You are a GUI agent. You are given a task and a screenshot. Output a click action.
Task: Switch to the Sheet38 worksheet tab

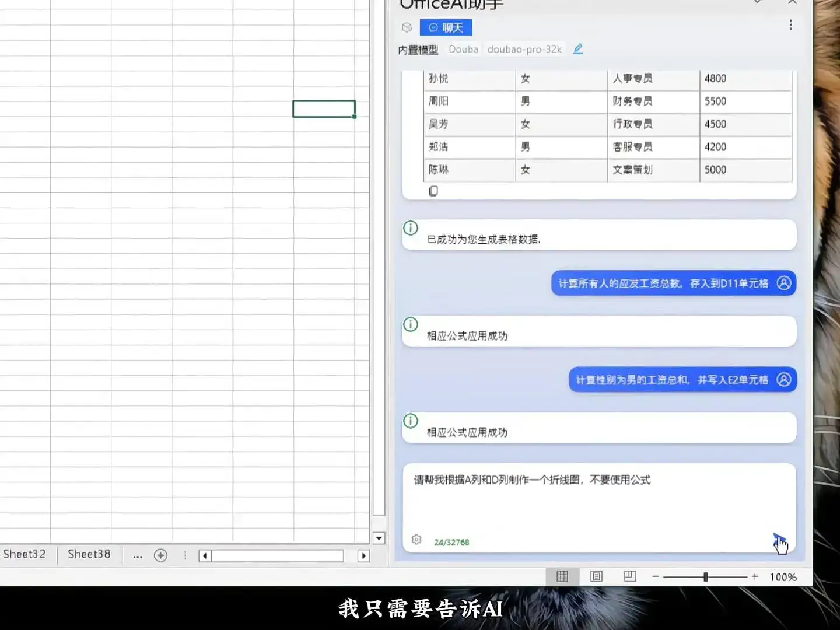point(89,555)
